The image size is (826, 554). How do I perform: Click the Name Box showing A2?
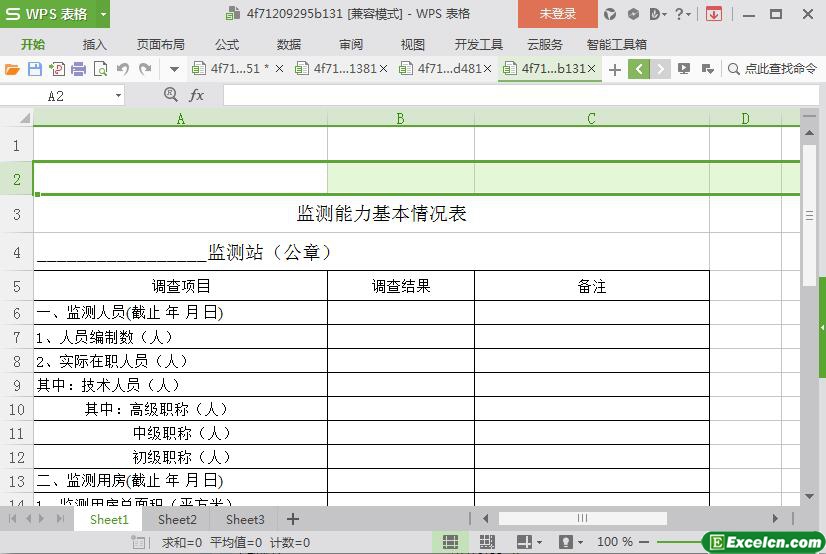pyautogui.click(x=56, y=96)
